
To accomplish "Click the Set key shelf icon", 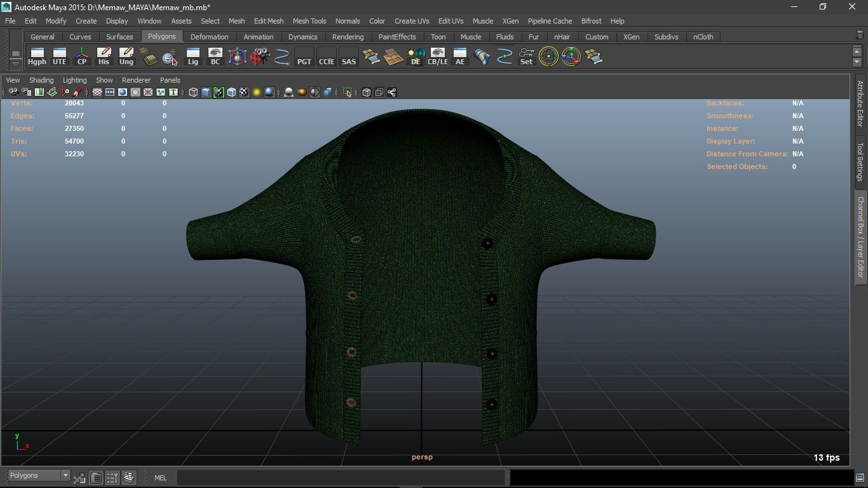I will click(x=526, y=57).
